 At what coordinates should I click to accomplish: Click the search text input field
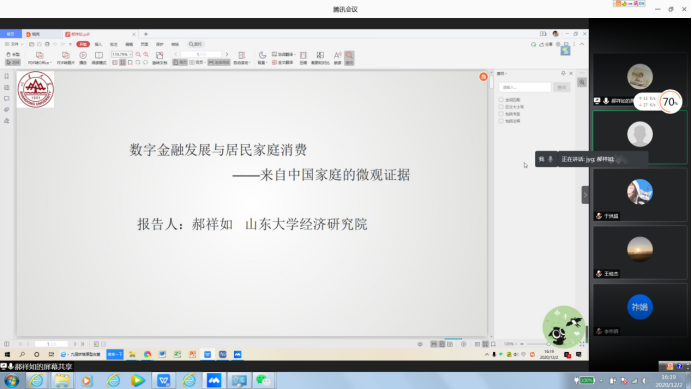[525, 87]
